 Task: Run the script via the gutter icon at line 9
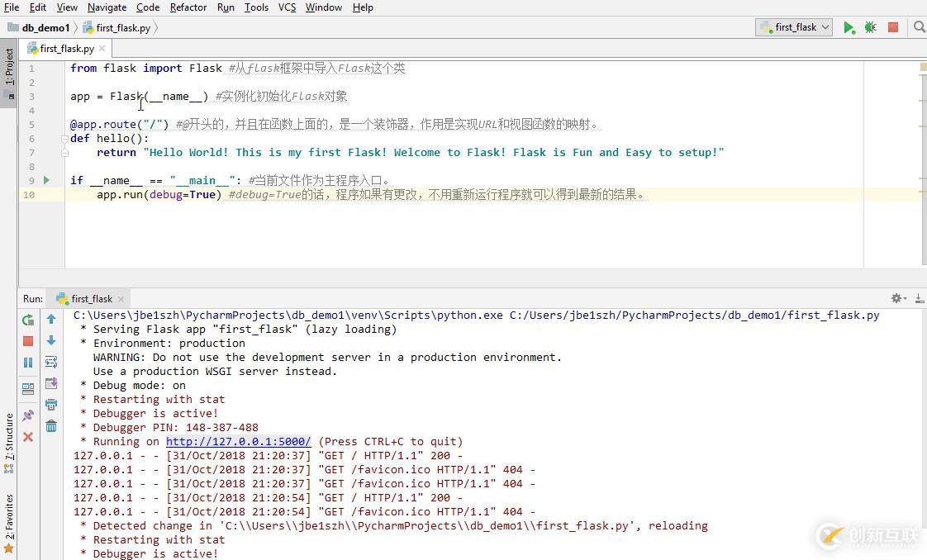(47, 180)
